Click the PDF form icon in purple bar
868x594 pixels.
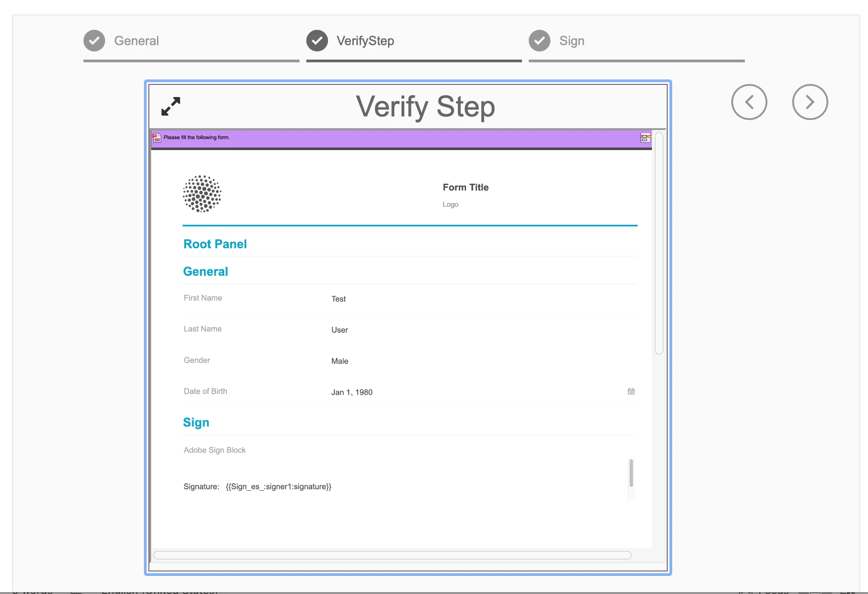click(x=157, y=138)
